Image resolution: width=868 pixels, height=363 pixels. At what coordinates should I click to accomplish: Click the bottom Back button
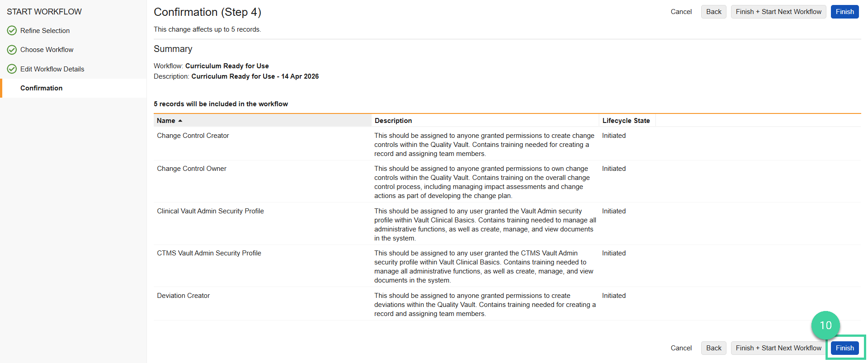(713, 348)
